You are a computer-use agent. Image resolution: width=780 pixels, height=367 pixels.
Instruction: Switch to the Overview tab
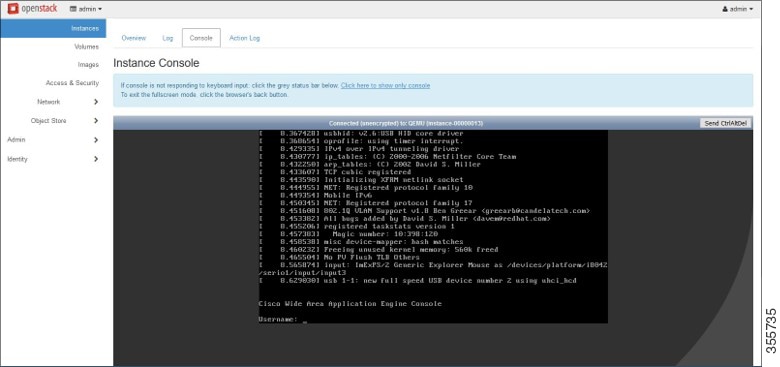[134, 38]
